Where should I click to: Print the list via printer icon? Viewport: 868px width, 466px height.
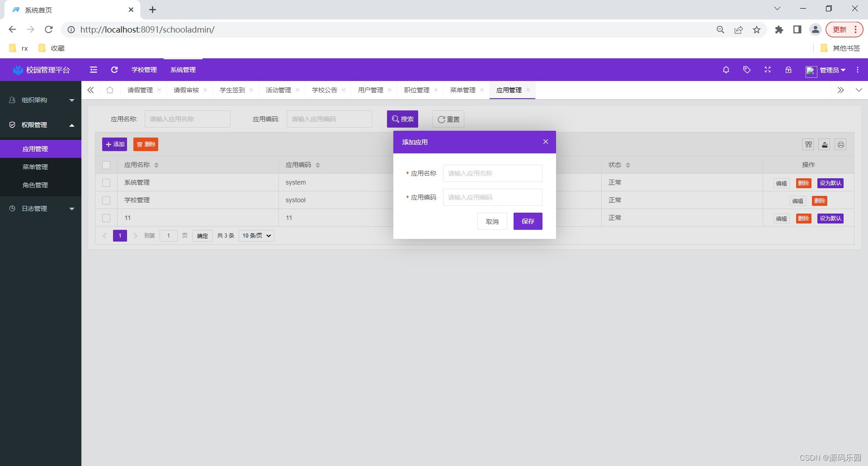coord(840,144)
